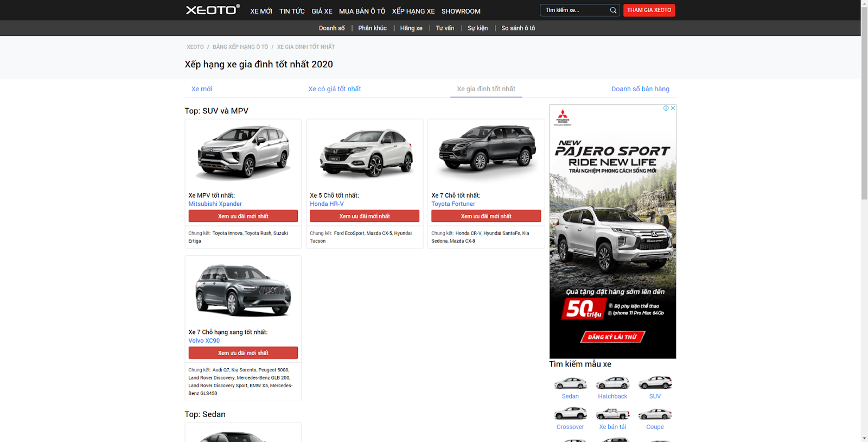Switch to Xe có giá tốt nhất tab
The image size is (868, 442).
pyautogui.click(x=335, y=89)
